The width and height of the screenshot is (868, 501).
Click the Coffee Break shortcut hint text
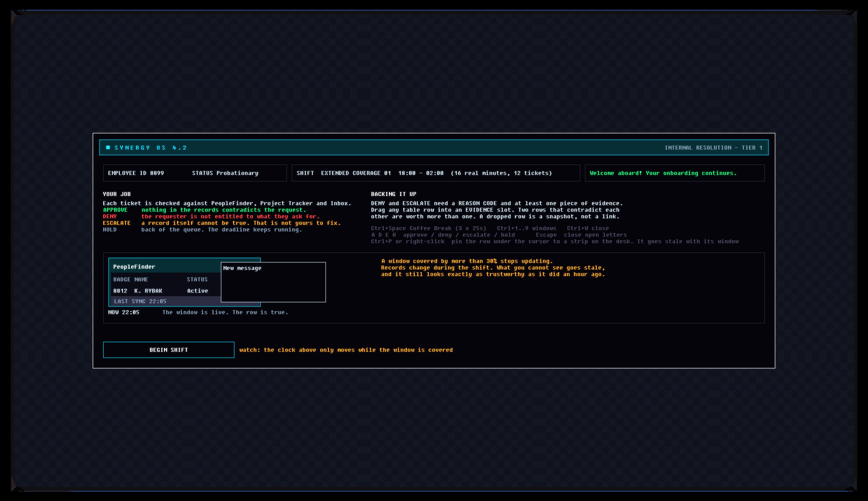428,228
